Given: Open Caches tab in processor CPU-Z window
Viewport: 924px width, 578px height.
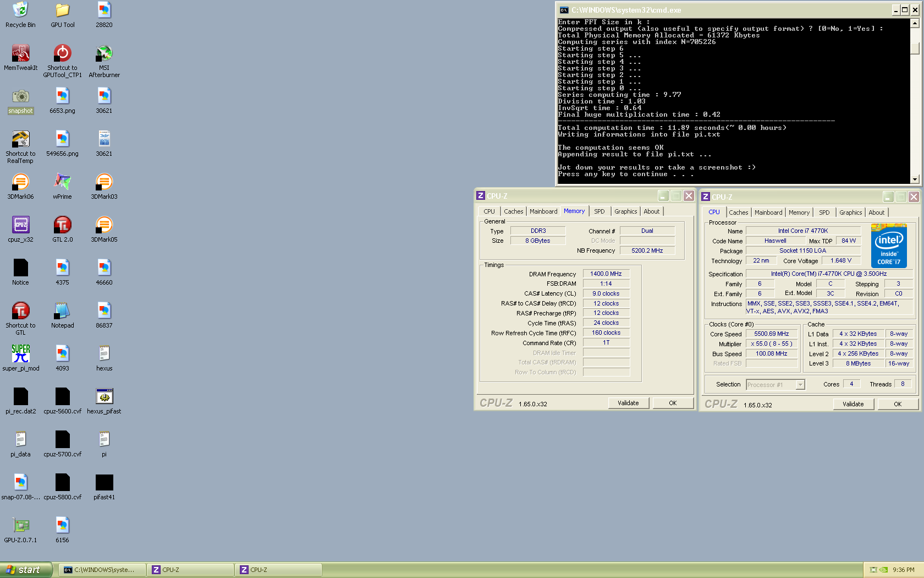Looking at the screenshot, I should 738,212.
